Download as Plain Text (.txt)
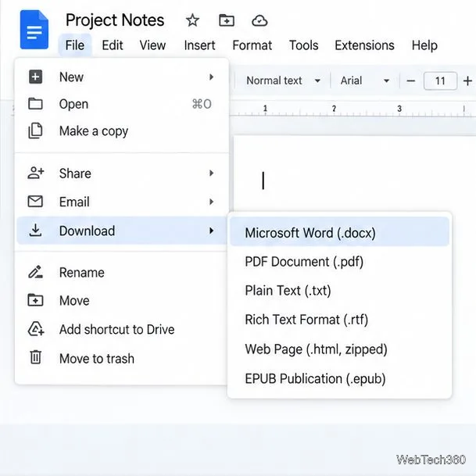 click(339, 291)
